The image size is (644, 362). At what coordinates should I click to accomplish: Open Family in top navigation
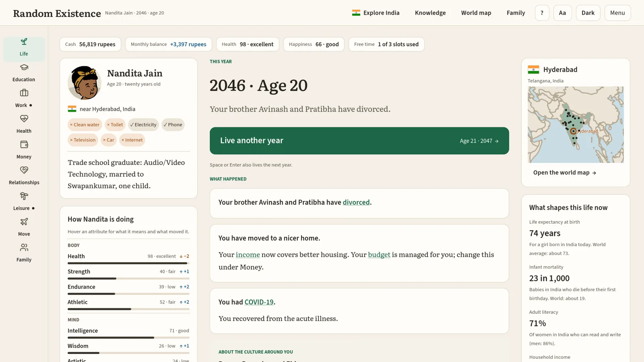[516, 13]
